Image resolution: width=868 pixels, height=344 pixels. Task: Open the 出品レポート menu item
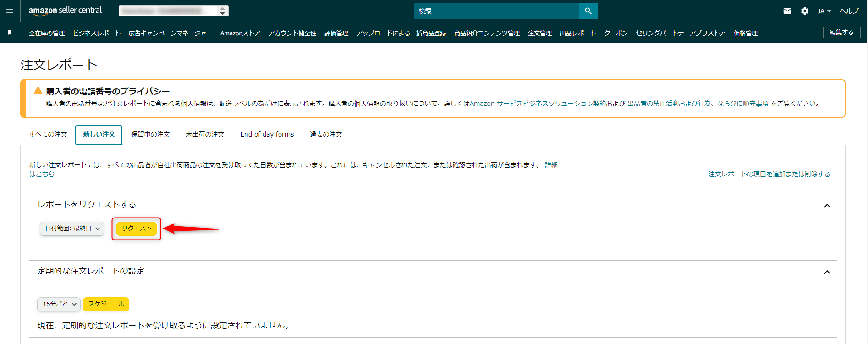pos(578,33)
